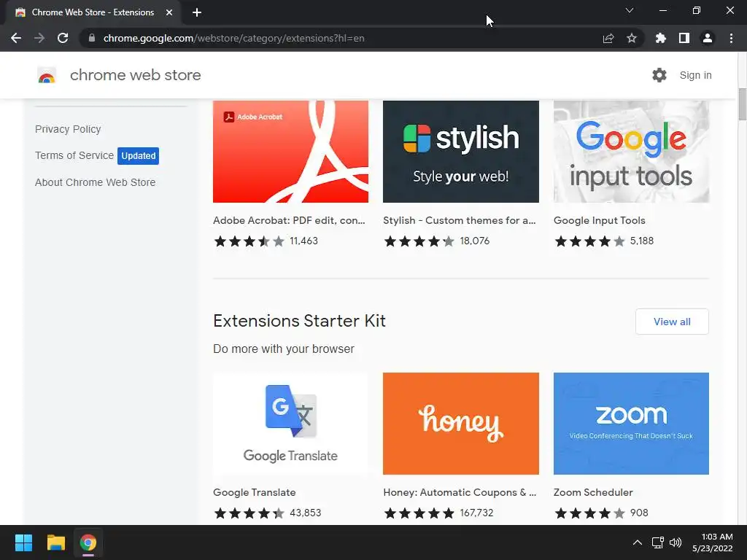
Task: Open the Stylish extension thumbnail
Action: (x=461, y=152)
